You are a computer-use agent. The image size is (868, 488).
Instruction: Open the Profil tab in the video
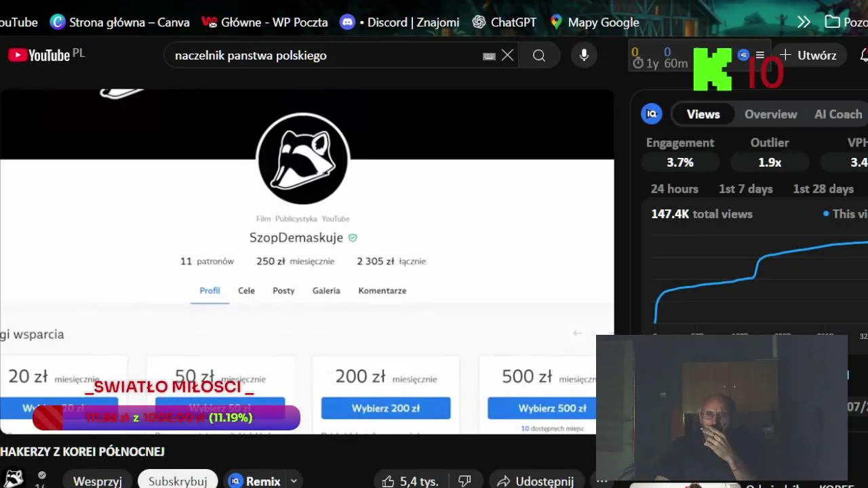(x=210, y=291)
